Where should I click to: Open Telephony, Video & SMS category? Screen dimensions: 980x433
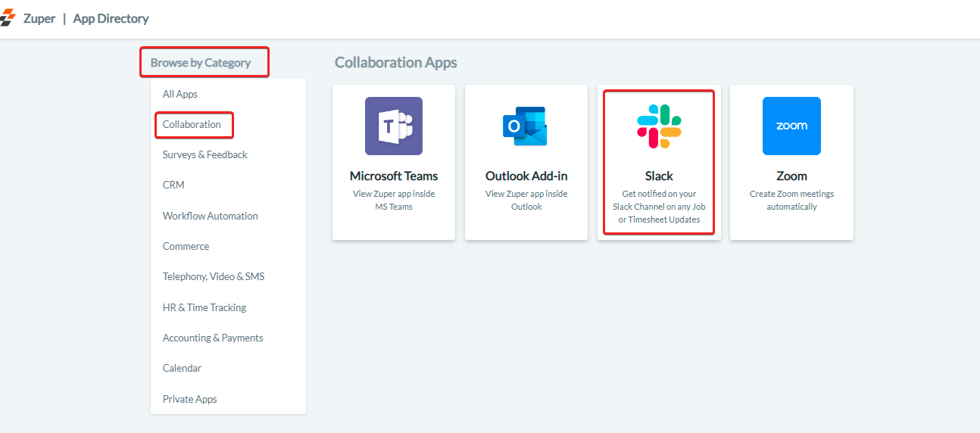tap(214, 276)
